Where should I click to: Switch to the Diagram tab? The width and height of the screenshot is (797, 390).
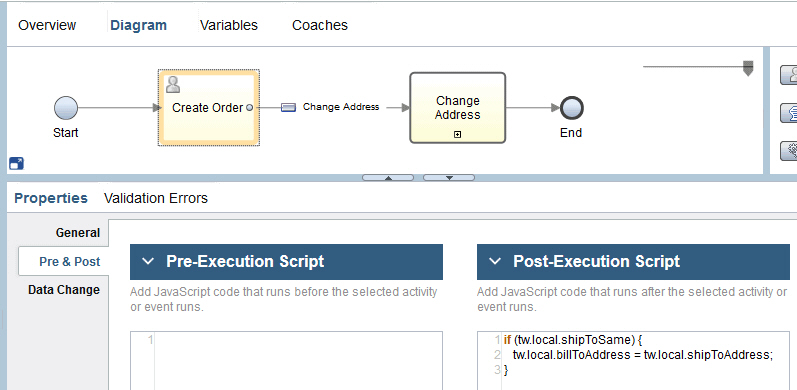138,25
